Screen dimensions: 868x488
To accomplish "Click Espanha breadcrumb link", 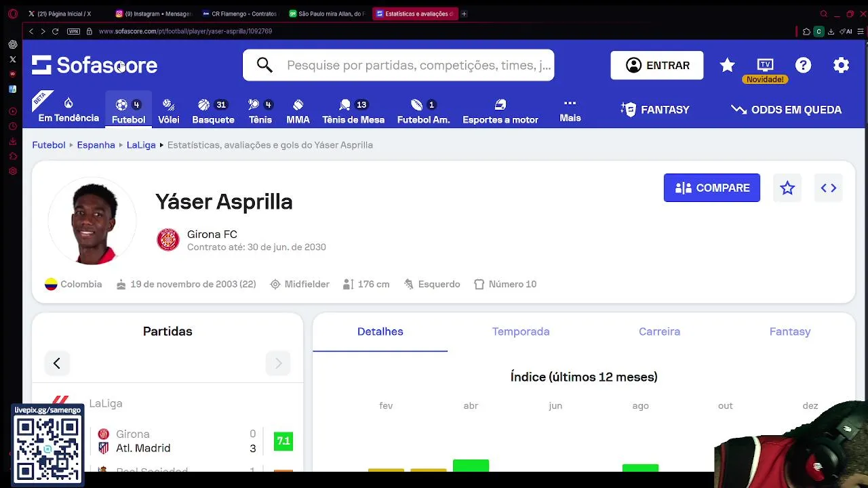I will click(x=96, y=145).
